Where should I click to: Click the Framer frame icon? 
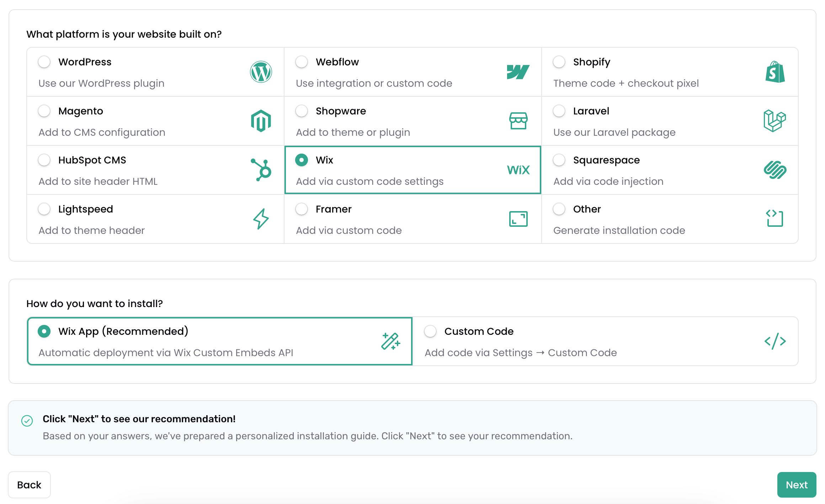tap(518, 219)
